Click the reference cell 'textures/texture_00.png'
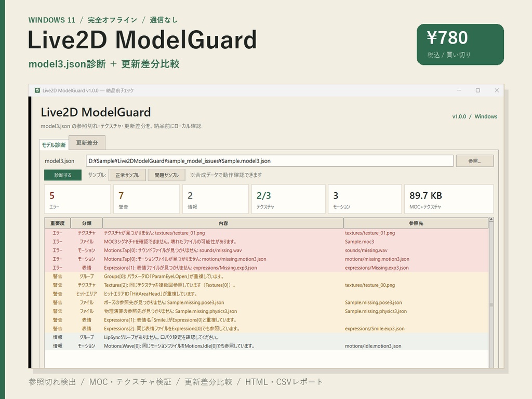 [370, 285]
